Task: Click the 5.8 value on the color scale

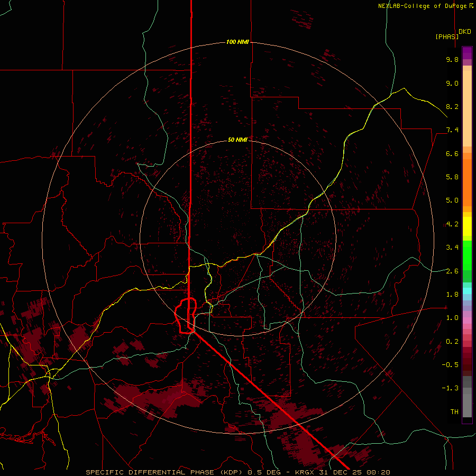Action: pyautogui.click(x=452, y=177)
